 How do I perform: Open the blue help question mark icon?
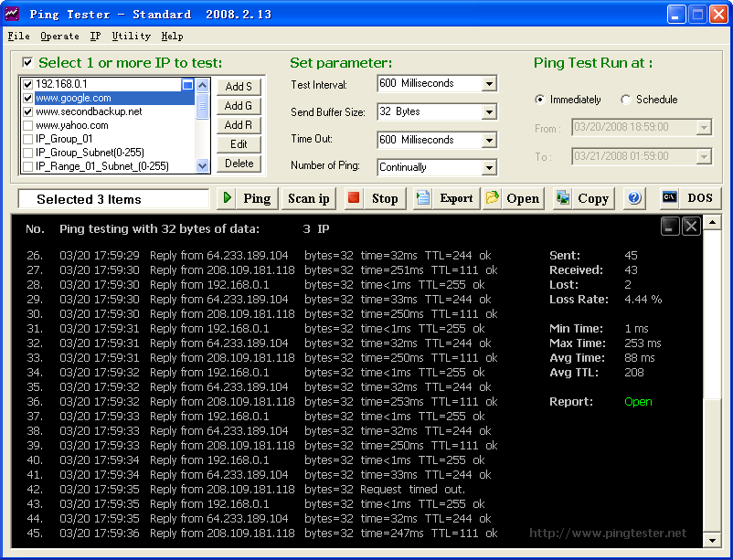[x=634, y=198]
